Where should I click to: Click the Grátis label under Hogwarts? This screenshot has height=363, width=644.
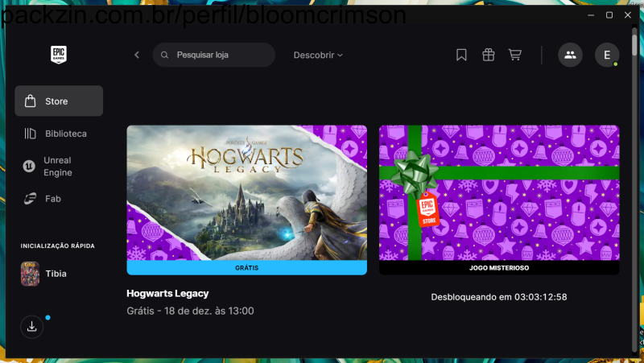[x=246, y=267]
